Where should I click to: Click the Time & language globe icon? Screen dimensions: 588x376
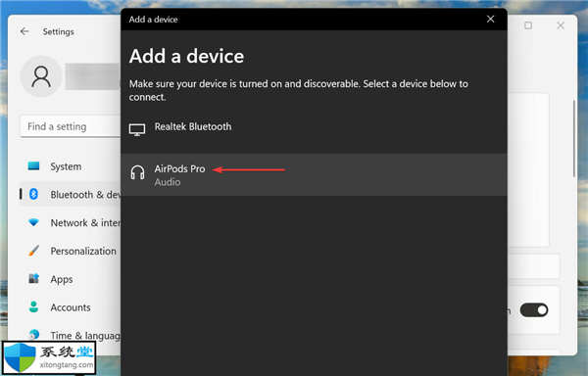[33, 334]
